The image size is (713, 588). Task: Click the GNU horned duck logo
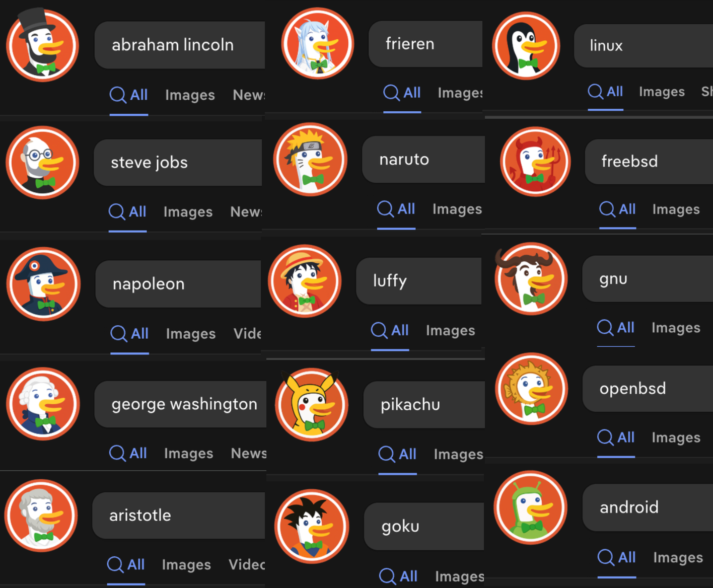(x=531, y=278)
